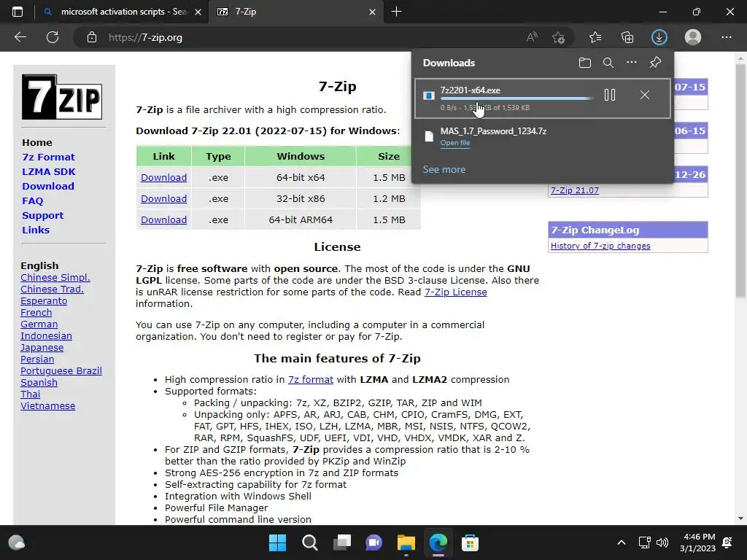The height and width of the screenshot is (560, 747).
Task: Open the 7-Zip 21.07 link
Action: click(x=575, y=190)
